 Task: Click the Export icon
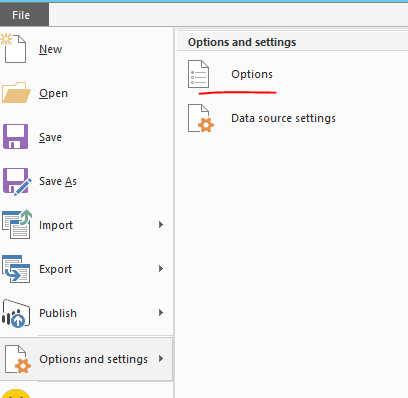tap(16, 269)
